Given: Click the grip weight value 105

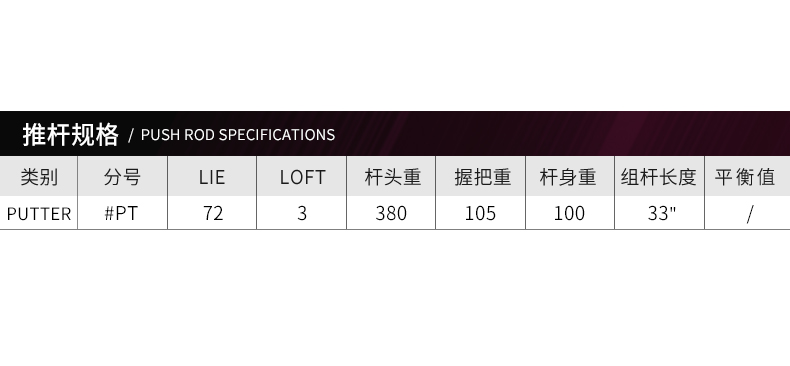Looking at the screenshot, I should click(480, 213).
